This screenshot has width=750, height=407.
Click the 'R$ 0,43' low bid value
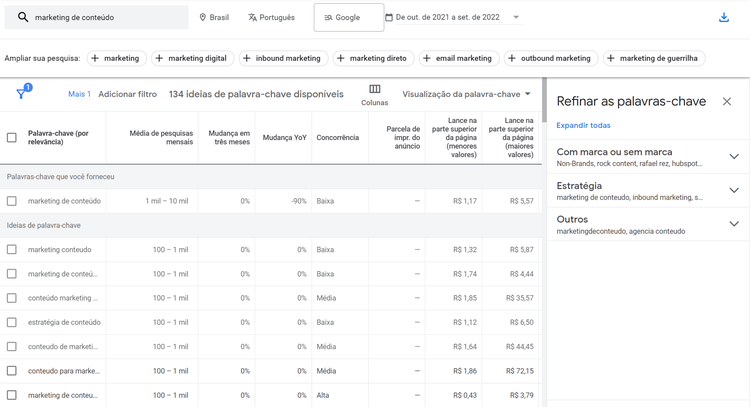(465, 395)
